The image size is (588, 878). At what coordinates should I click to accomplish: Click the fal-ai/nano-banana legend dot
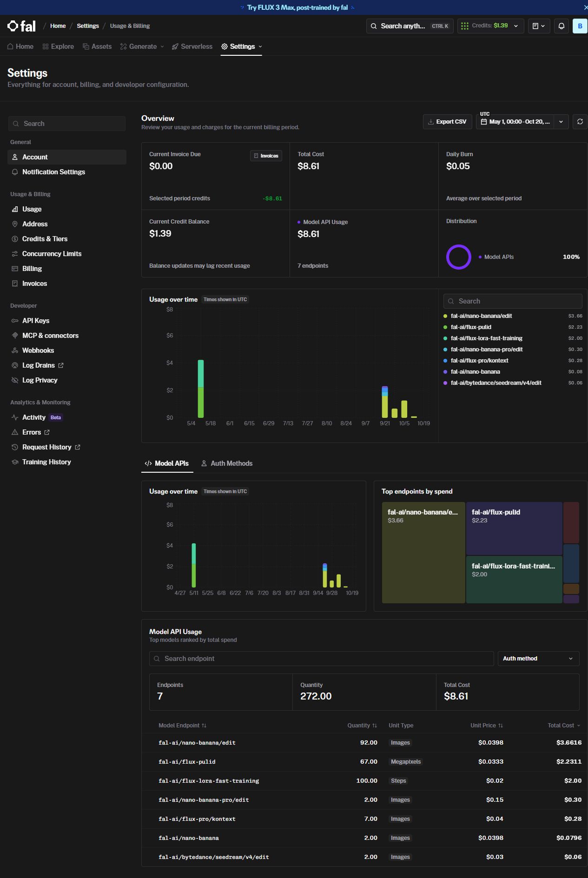coord(445,372)
